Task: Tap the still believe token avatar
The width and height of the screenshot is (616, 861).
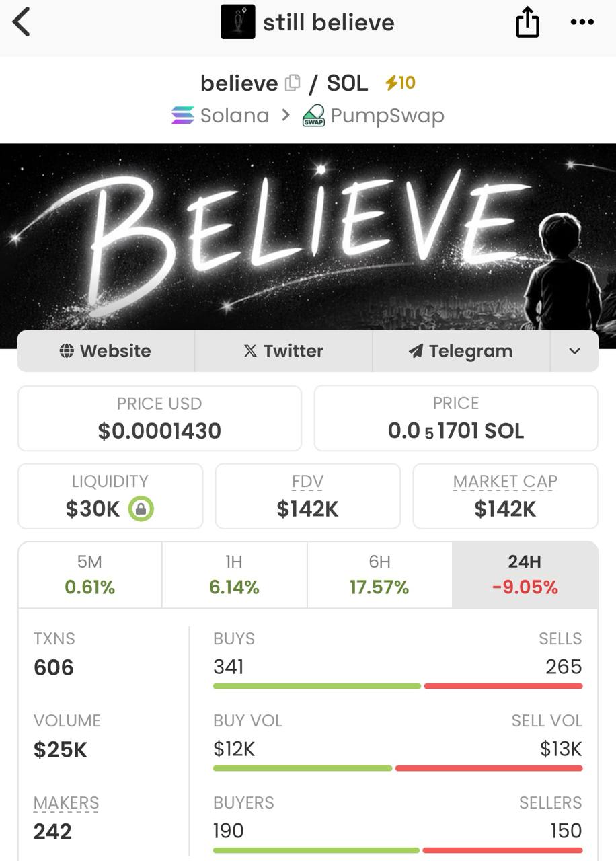Action: tap(238, 22)
